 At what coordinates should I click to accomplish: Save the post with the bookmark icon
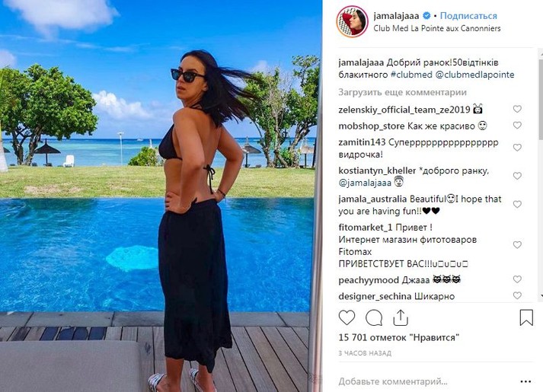click(526, 317)
